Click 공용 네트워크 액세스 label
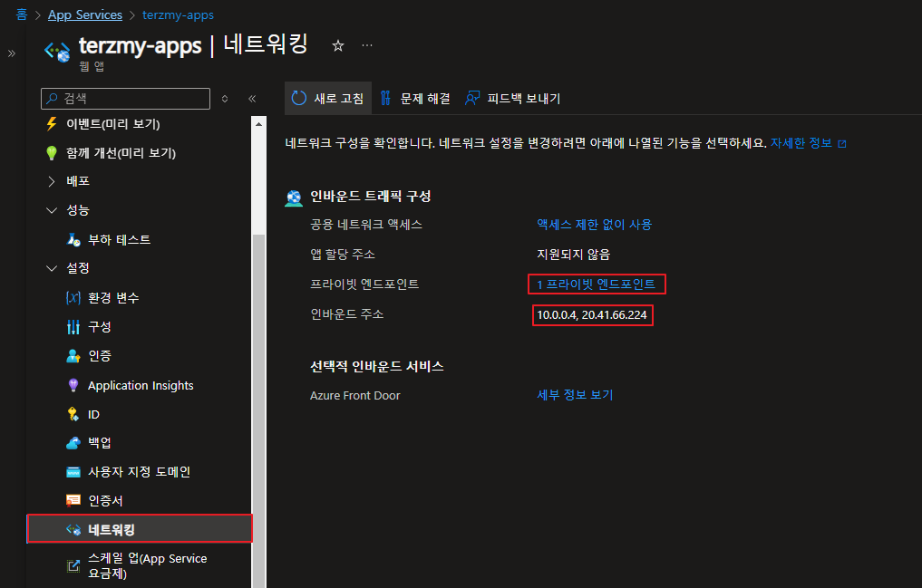 coord(366,225)
